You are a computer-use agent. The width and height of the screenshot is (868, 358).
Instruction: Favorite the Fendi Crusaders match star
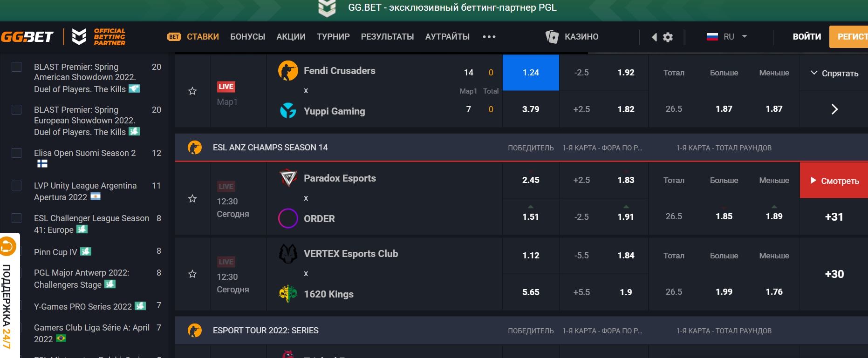(x=192, y=91)
